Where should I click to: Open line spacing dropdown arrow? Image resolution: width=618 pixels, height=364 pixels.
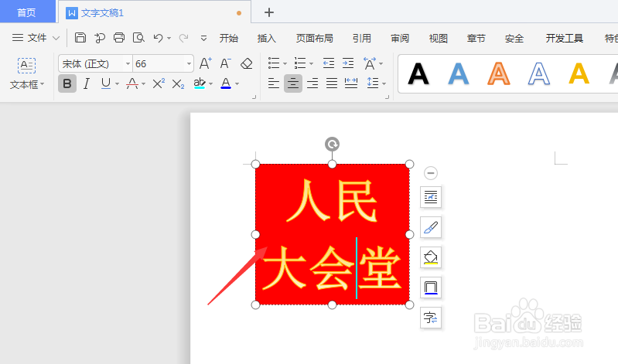(x=384, y=84)
